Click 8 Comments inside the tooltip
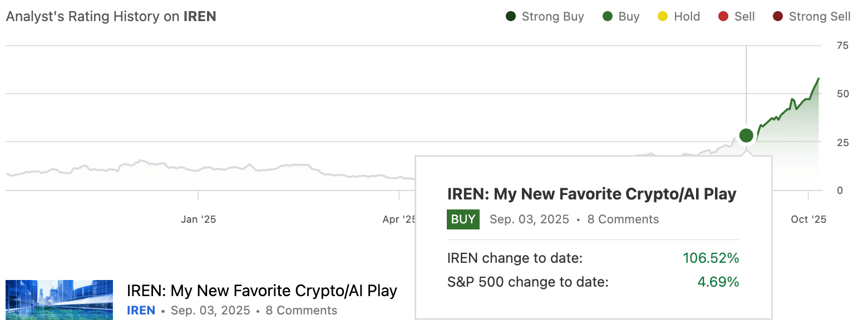 pos(623,219)
